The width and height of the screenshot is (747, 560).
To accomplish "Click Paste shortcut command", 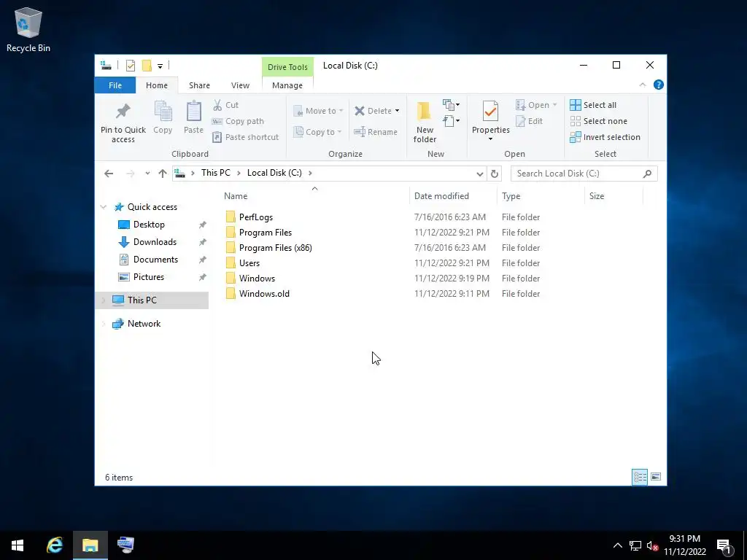I will 245,137.
